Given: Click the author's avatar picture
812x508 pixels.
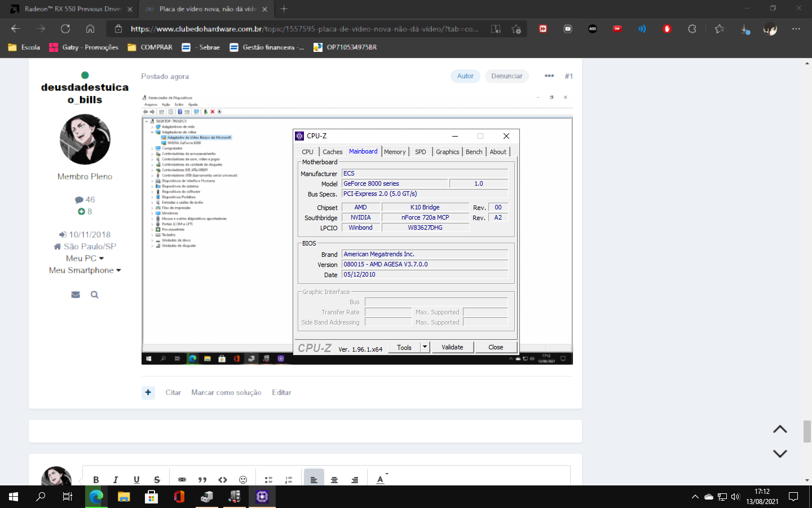Looking at the screenshot, I should pos(85,139).
